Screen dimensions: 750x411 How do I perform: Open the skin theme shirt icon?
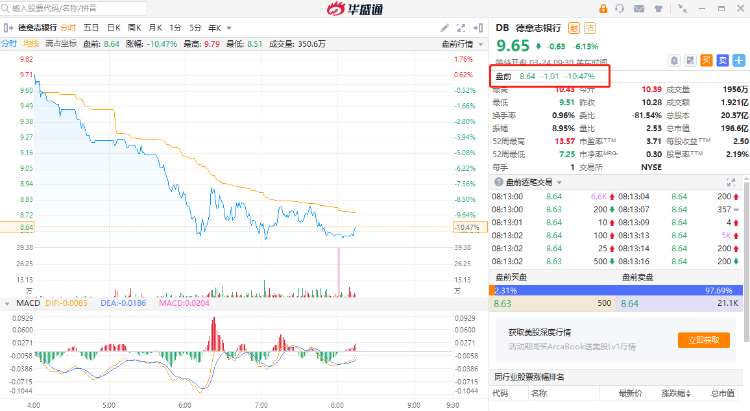(x=658, y=9)
